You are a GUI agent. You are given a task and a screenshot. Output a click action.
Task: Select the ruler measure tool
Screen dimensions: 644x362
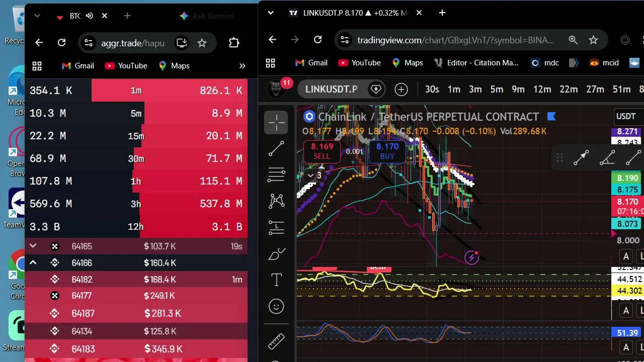click(x=276, y=341)
